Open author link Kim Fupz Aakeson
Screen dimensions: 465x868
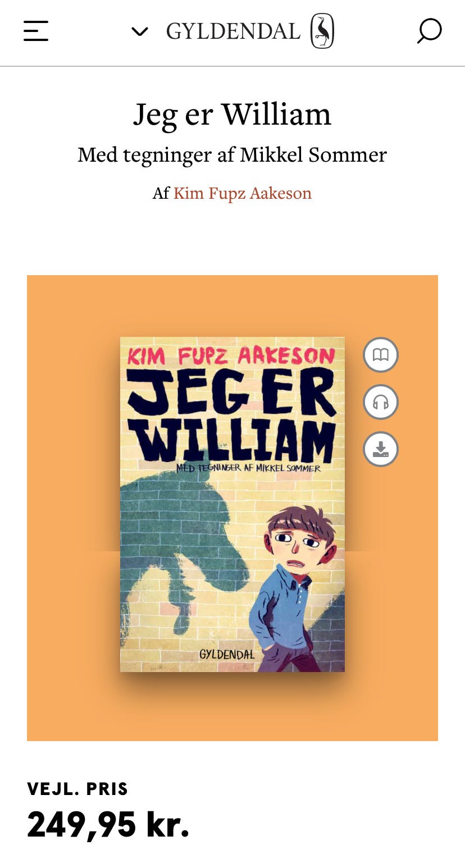tap(243, 193)
